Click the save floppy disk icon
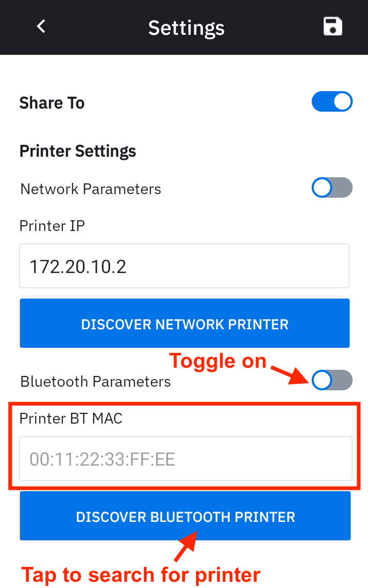The width and height of the screenshot is (368, 588). (333, 27)
